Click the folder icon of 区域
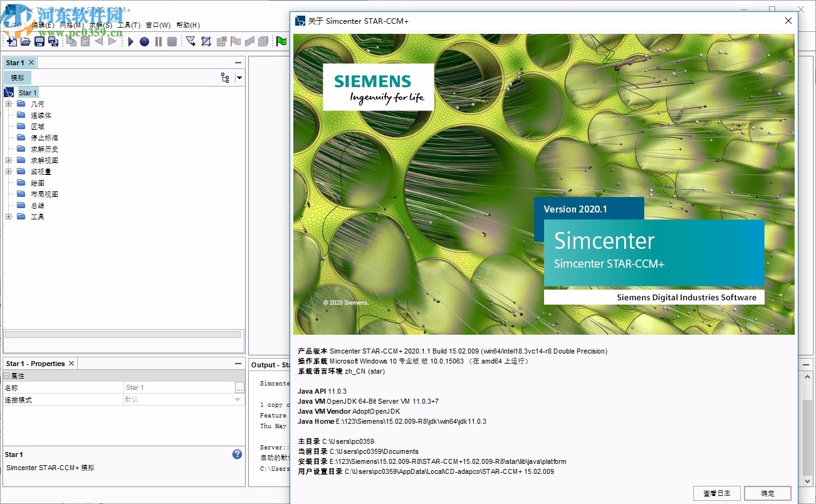 (21, 127)
